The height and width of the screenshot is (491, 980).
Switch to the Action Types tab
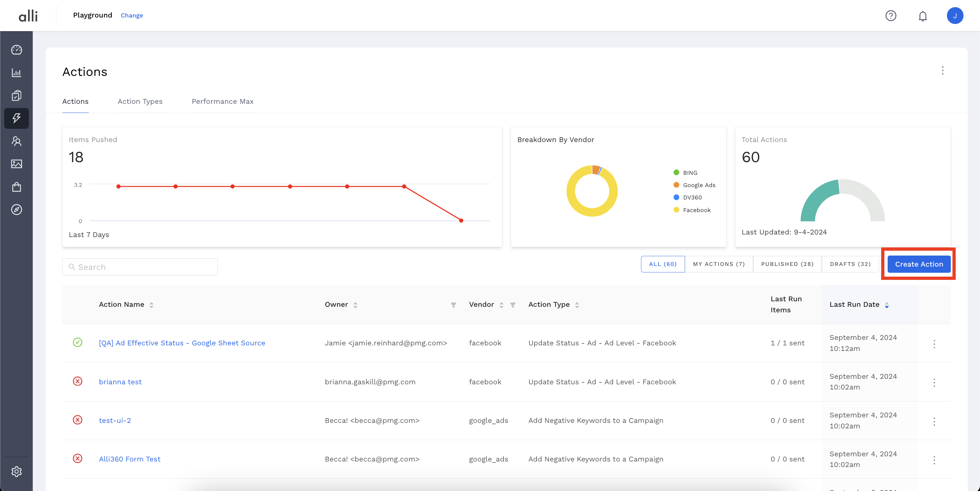tap(140, 101)
